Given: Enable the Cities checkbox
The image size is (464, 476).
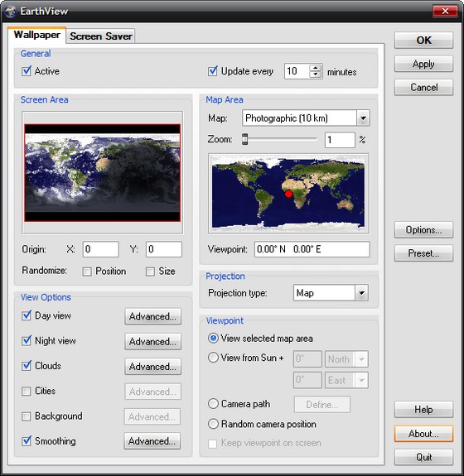Looking at the screenshot, I should (27, 391).
